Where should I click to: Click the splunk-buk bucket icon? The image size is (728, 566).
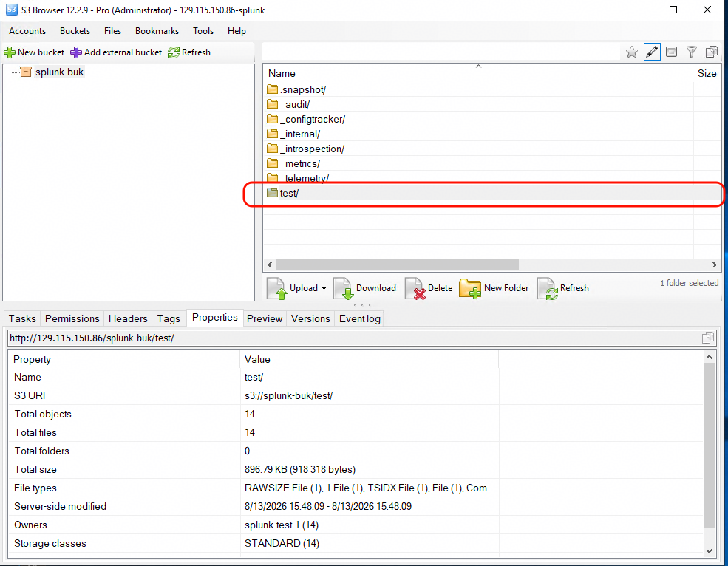(x=26, y=72)
